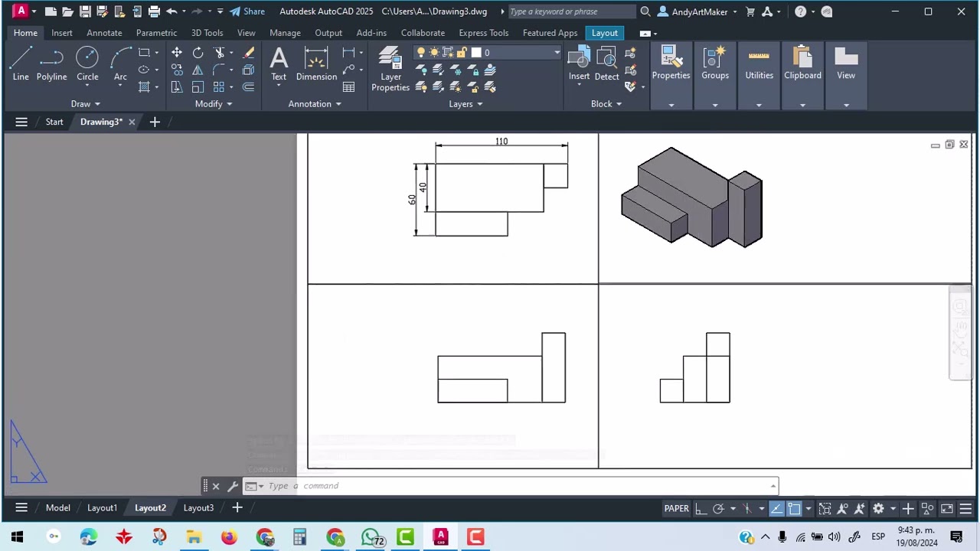Switch to the Layout1 tab
Viewport: 980px width, 551px height.
[102, 508]
